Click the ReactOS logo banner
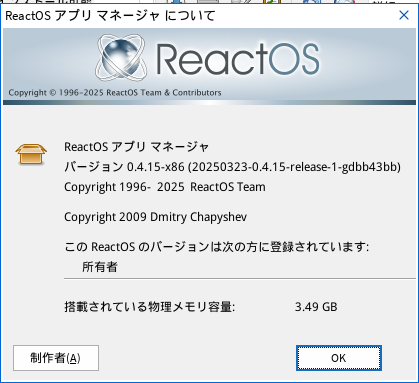Viewport: 419px width, 383px height. 209,67
